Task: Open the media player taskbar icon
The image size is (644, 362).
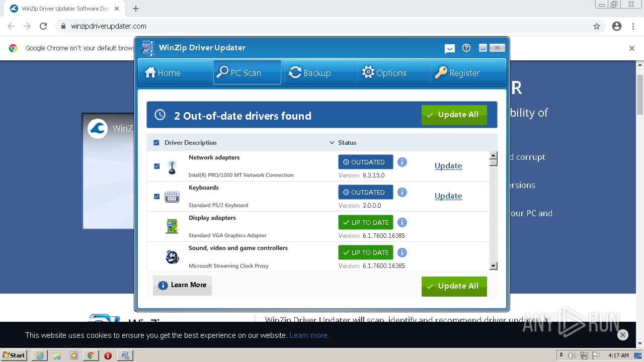Action: coord(74,355)
